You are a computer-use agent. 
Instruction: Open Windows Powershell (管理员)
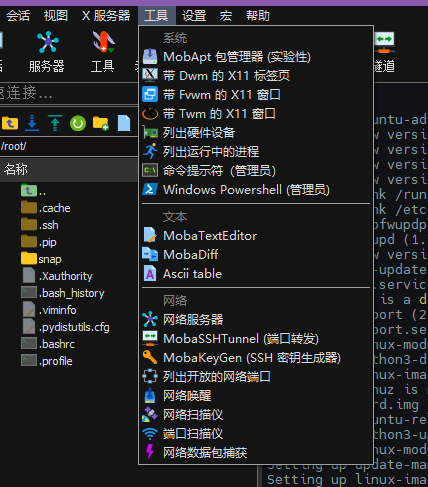256,190
